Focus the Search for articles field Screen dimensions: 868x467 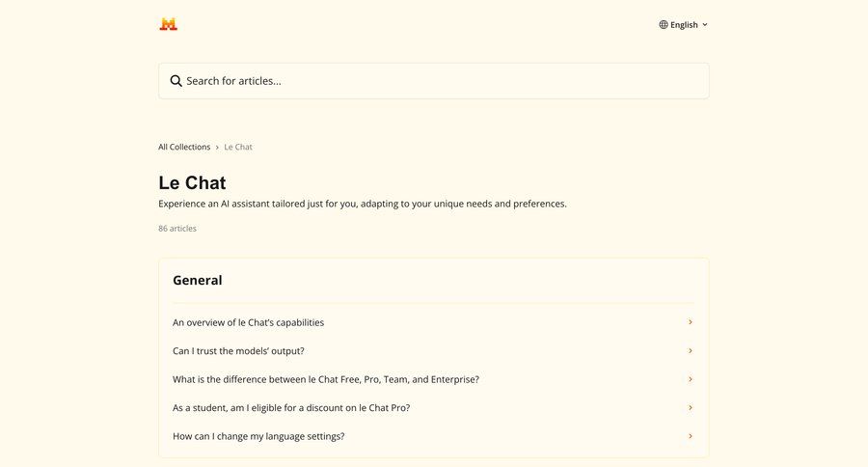(434, 81)
